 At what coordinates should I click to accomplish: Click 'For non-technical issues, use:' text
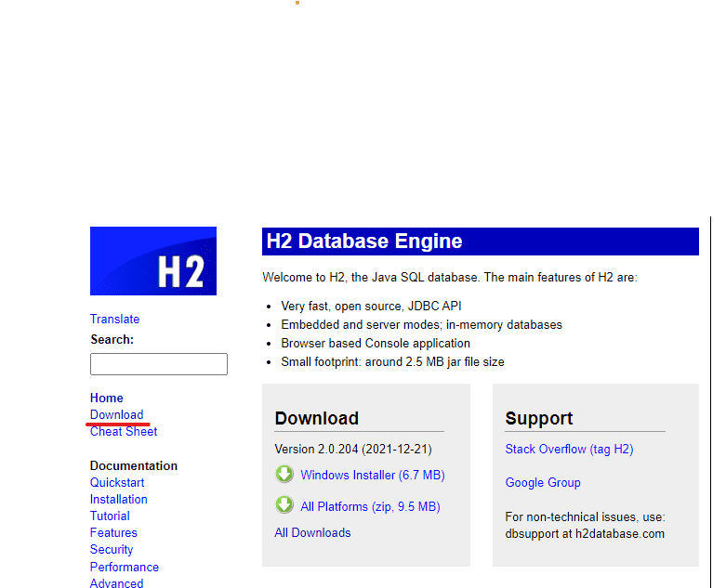pos(586,517)
